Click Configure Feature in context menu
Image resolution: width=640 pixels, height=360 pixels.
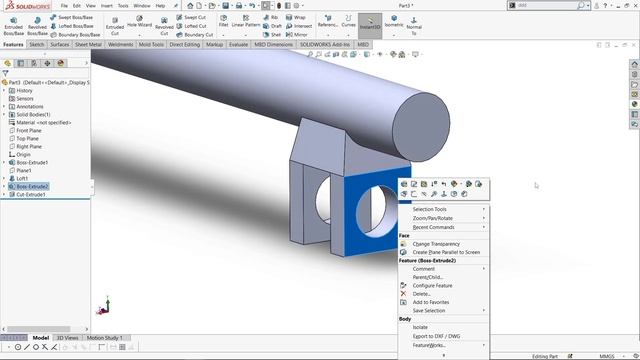tap(444, 285)
